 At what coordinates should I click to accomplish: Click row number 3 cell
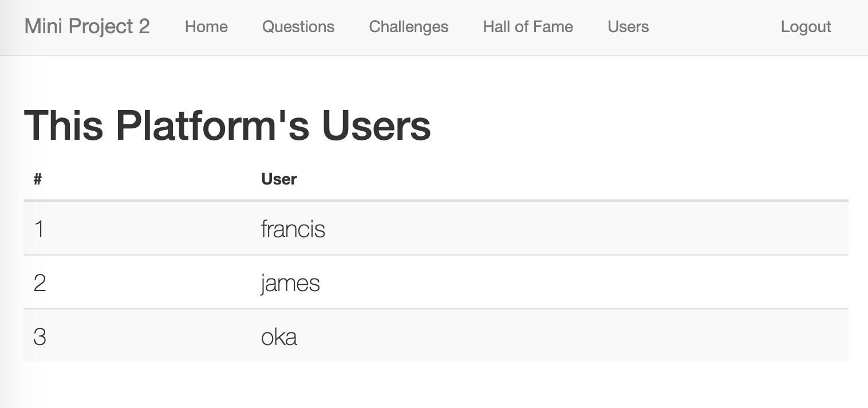(40, 336)
